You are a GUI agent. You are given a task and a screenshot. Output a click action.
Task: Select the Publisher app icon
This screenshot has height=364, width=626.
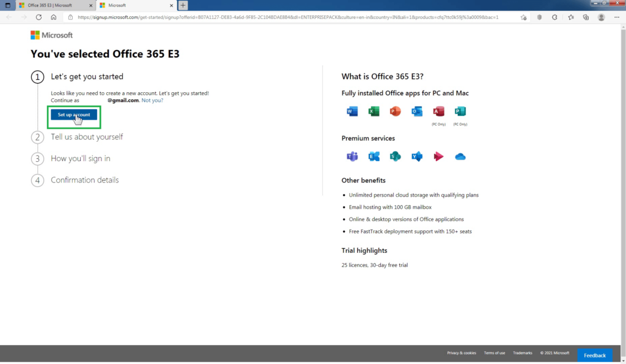click(x=460, y=111)
